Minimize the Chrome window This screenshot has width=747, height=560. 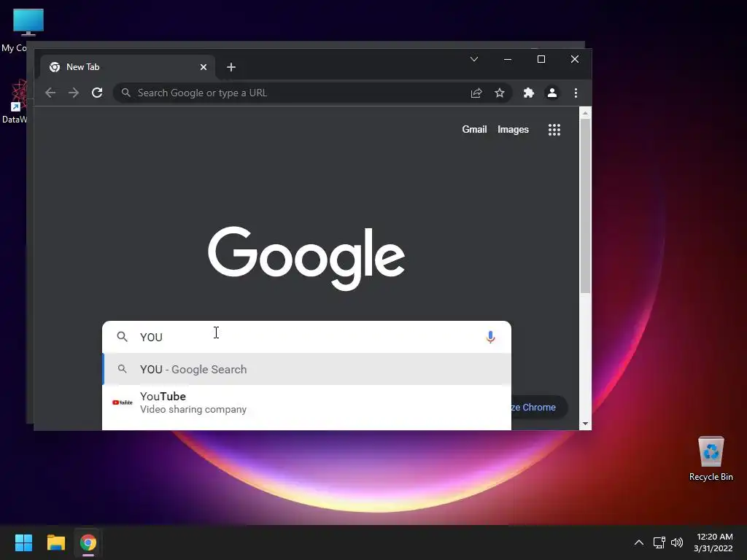(x=508, y=59)
